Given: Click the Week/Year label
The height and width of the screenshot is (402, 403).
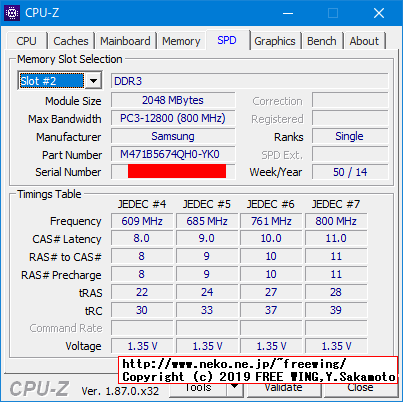Looking at the screenshot, I should 276,172.
